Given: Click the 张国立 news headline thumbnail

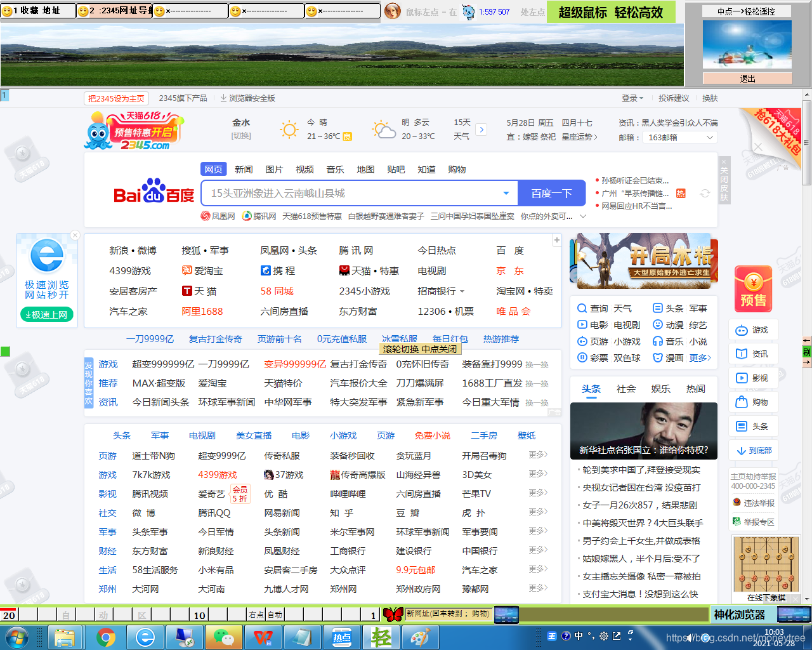Looking at the screenshot, I should 644,430.
